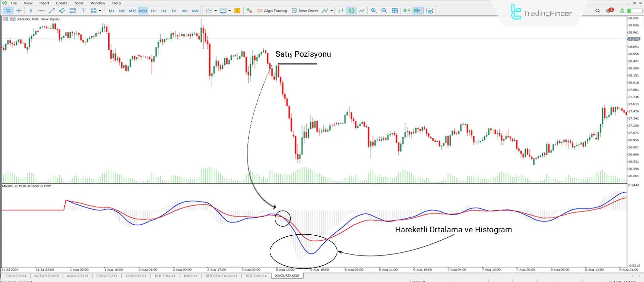
Task: Select the crosshair cursor tool
Action: 19,11
